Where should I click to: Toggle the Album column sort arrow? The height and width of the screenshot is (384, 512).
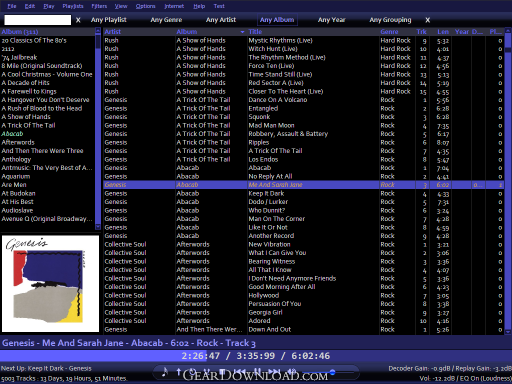click(242, 32)
